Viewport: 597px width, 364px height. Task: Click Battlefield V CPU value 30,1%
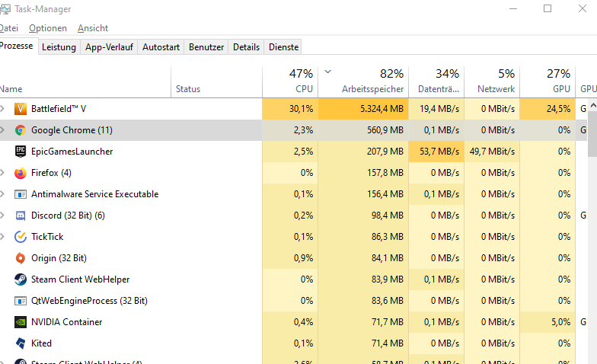[x=290, y=109]
